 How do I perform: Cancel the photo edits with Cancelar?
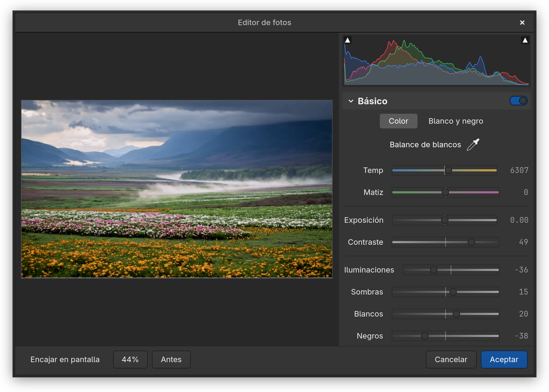(x=451, y=359)
